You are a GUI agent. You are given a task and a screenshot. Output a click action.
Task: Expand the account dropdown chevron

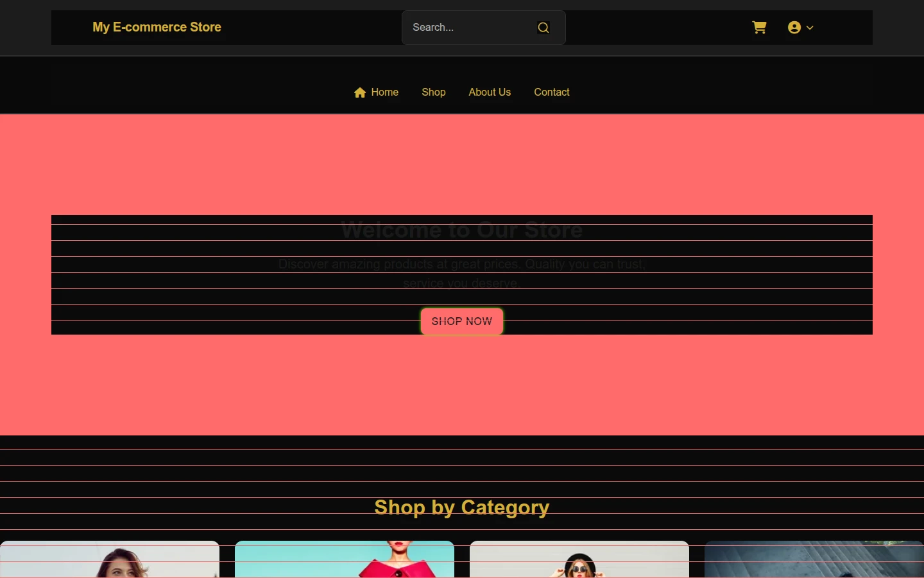(x=810, y=28)
